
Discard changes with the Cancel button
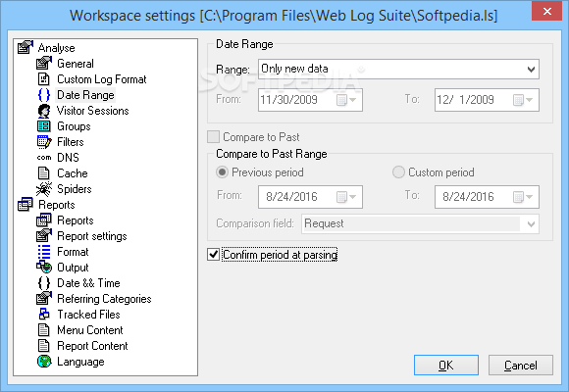521,366
